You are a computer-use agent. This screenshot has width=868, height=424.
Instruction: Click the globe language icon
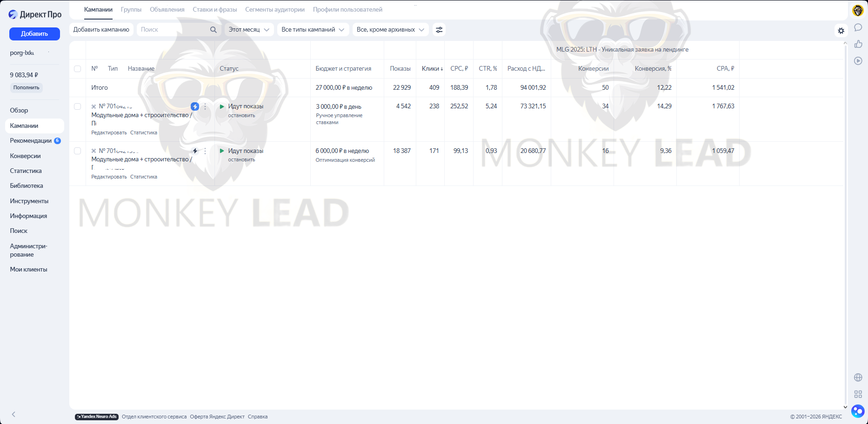tap(858, 378)
